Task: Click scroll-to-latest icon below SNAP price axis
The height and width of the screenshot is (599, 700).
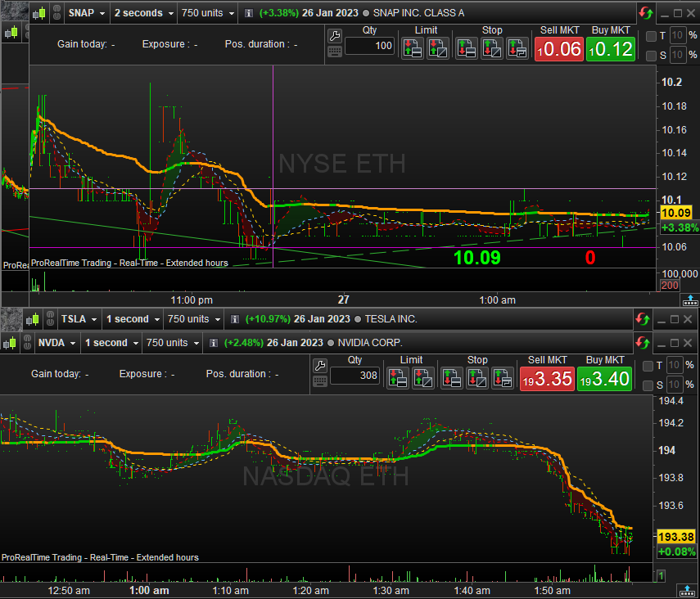Action: 690,300
